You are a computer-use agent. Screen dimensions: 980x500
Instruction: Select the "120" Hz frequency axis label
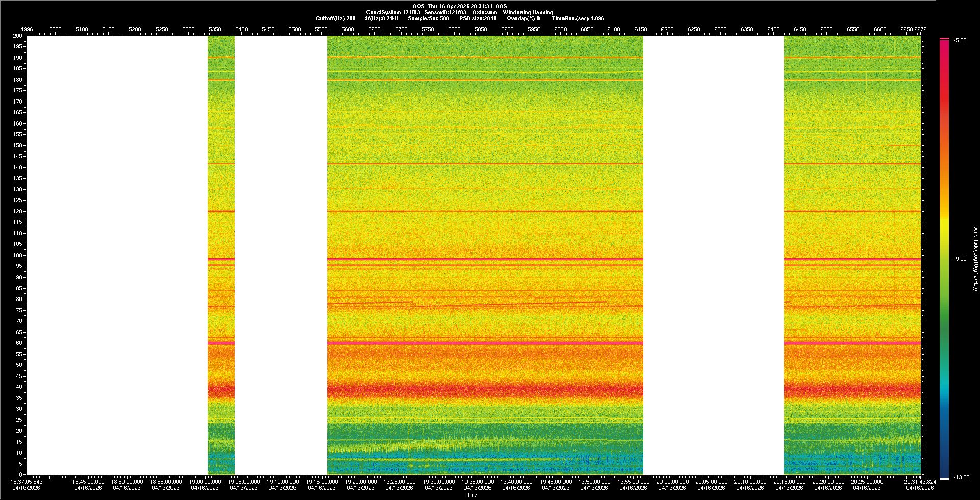point(18,211)
